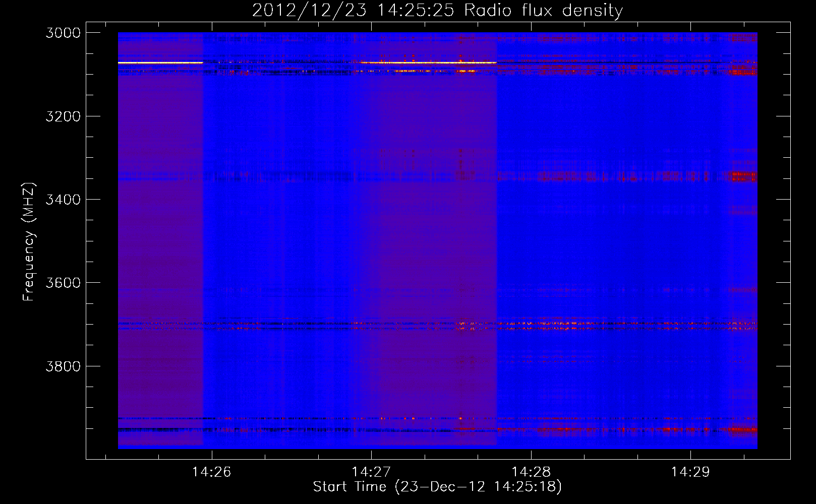Image resolution: width=816 pixels, height=504 pixels.
Task: Click the 'Start Time (23-Dec-12 14:25:18)' label
Action: [x=437, y=487]
